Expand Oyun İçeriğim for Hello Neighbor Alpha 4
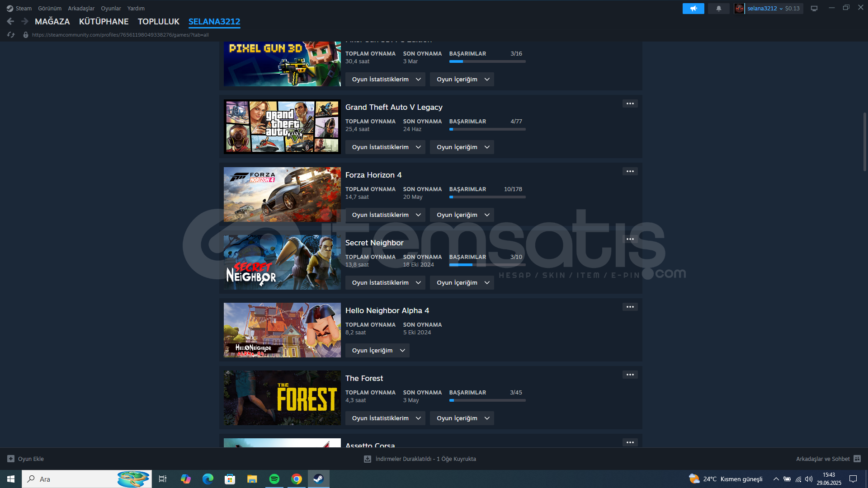The width and height of the screenshot is (868, 488). 377,350
